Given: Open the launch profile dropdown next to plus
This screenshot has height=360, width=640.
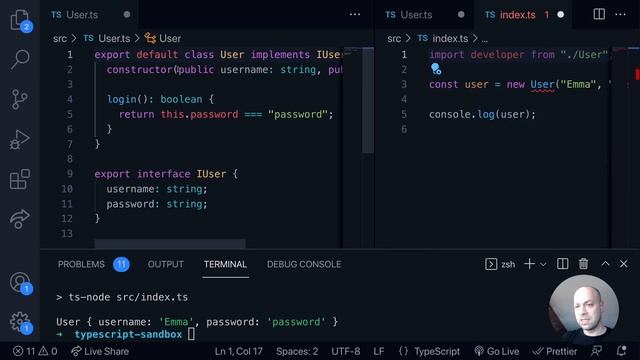Looking at the screenshot, I should click(543, 264).
